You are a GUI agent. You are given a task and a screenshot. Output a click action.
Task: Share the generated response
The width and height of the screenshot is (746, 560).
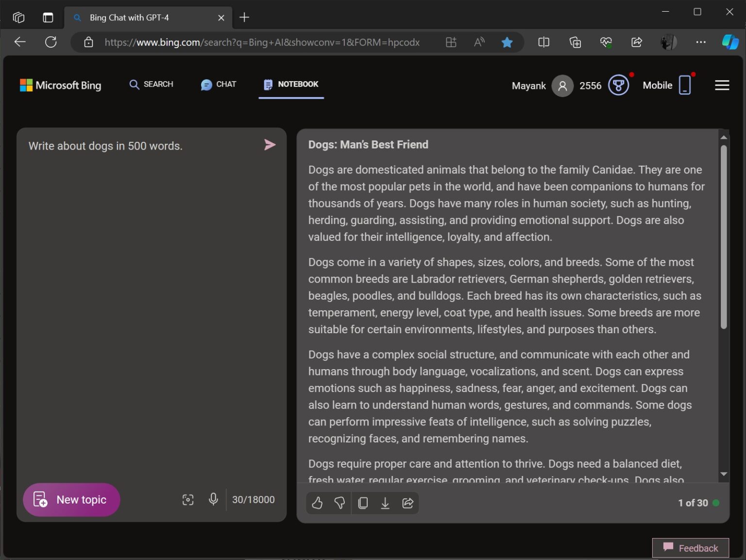(x=407, y=503)
